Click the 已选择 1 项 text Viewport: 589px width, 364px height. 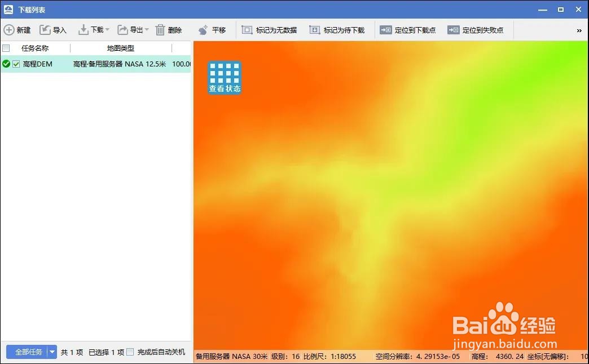[x=106, y=352]
